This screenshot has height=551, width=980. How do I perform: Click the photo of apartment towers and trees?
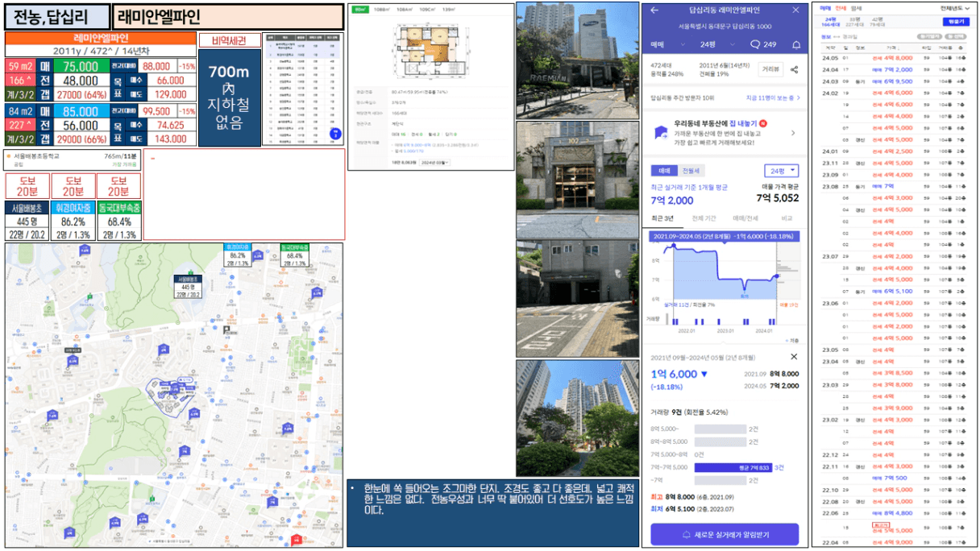[x=575, y=418]
